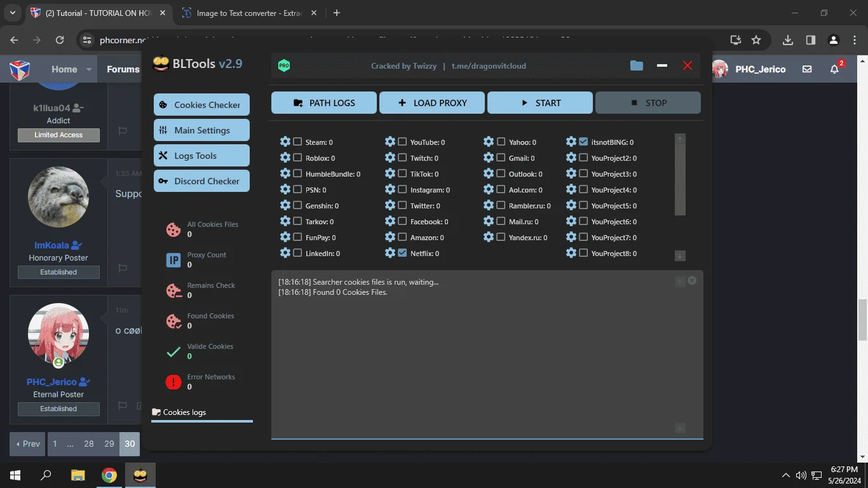Click the Proxy Count IP icon
This screenshot has width=868, height=488.
pyautogui.click(x=173, y=260)
